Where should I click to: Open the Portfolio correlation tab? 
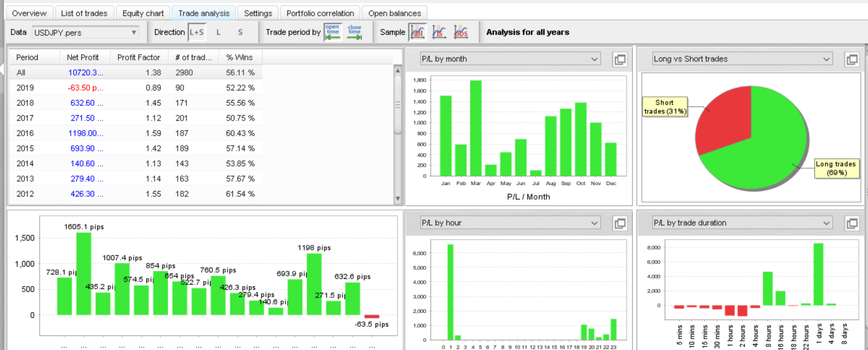[320, 13]
